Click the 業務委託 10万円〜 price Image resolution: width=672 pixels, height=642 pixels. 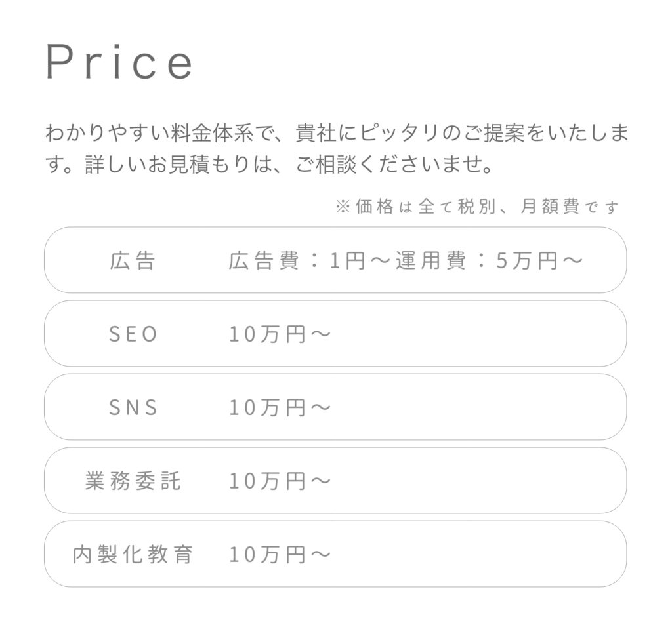point(280,481)
